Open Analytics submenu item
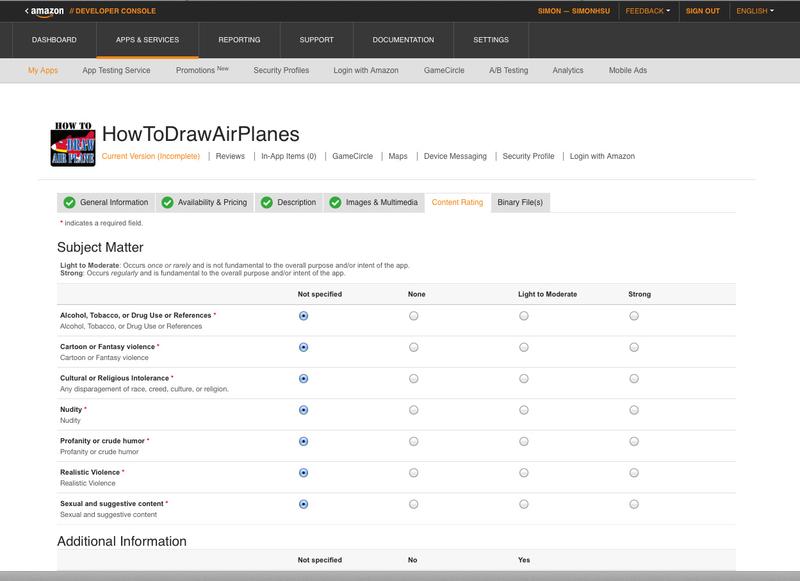800x581 pixels. pos(568,70)
